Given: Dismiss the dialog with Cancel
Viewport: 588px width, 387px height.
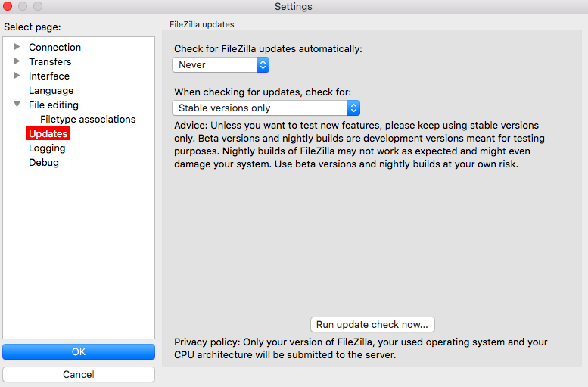Looking at the screenshot, I should coord(79,374).
